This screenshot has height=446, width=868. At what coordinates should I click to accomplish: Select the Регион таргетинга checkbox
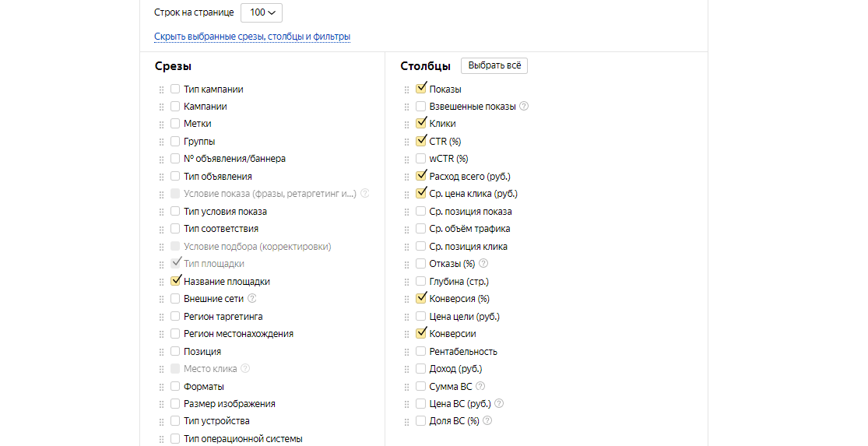175,317
